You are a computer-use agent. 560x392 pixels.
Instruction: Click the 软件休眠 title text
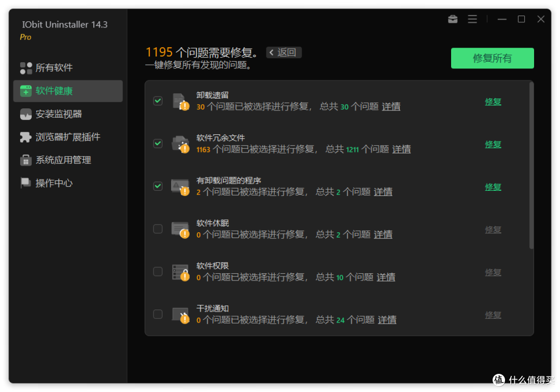pyautogui.click(x=213, y=223)
